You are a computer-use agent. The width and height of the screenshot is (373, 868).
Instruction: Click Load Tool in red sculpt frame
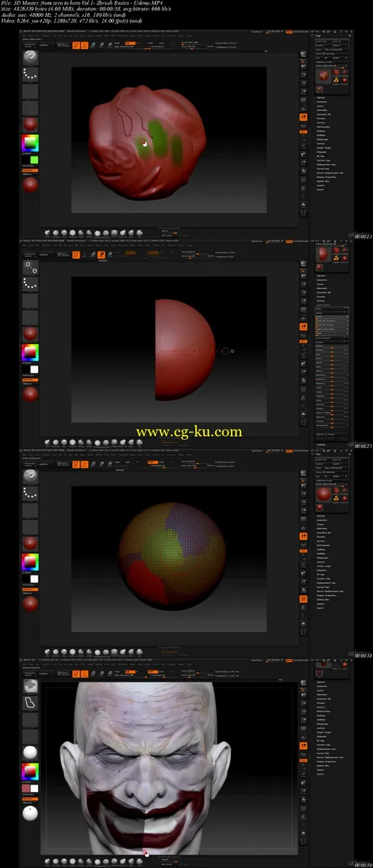point(323,42)
